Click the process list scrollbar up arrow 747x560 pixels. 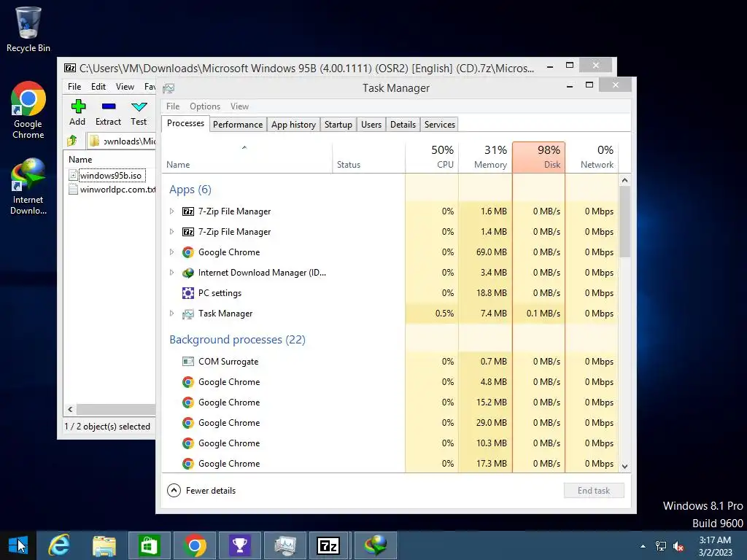pos(625,180)
